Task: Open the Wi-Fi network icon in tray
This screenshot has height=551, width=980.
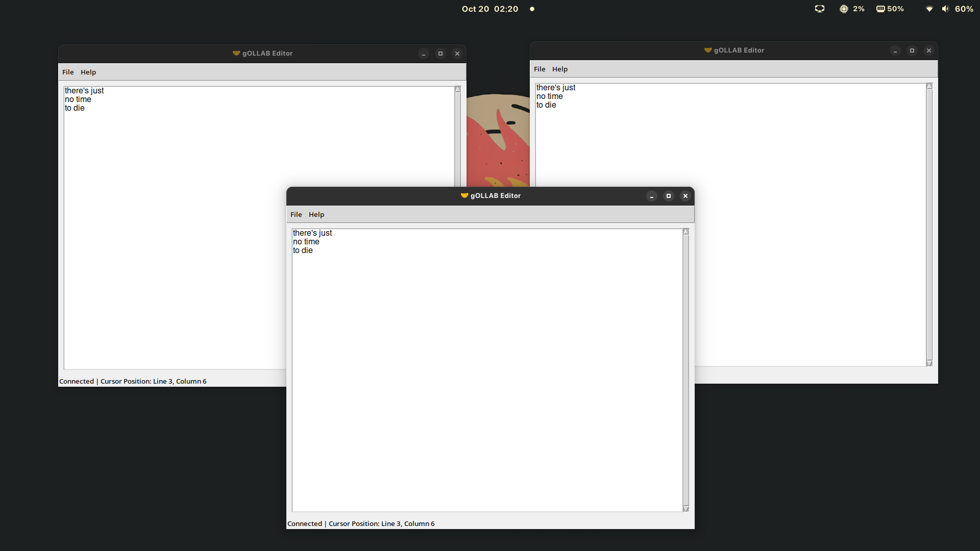Action: (929, 9)
